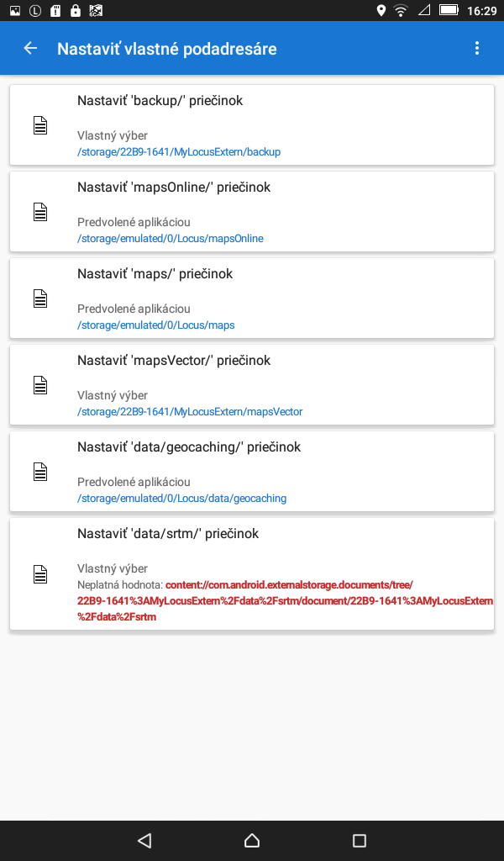Tap document icon beside geocaching folder entry

click(x=40, y=473)
